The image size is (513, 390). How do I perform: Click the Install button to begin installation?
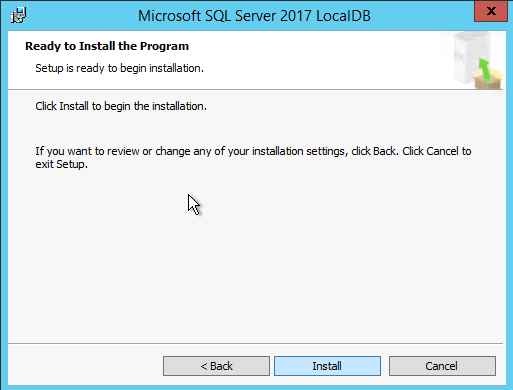[x=327, y=366]
